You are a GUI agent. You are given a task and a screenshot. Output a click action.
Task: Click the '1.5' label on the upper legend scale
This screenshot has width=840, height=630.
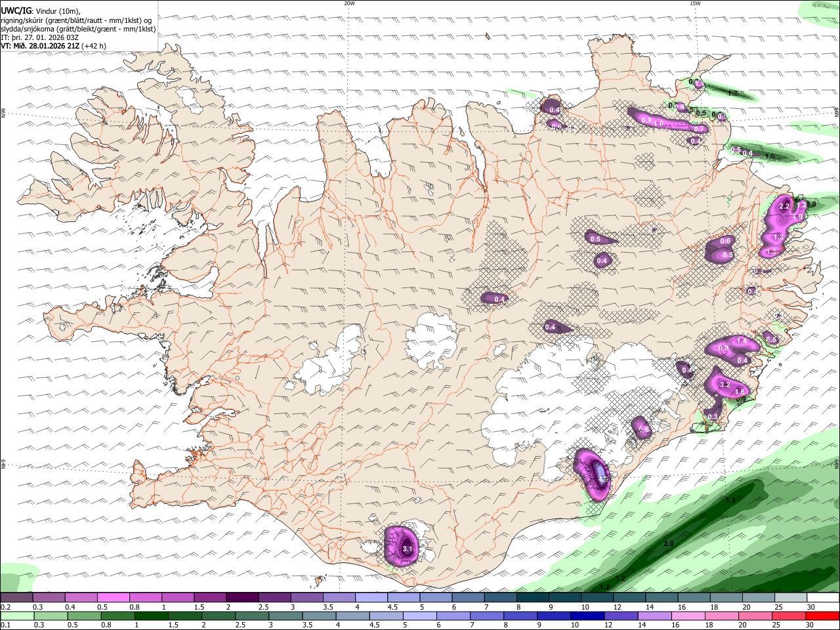(199, 607)
